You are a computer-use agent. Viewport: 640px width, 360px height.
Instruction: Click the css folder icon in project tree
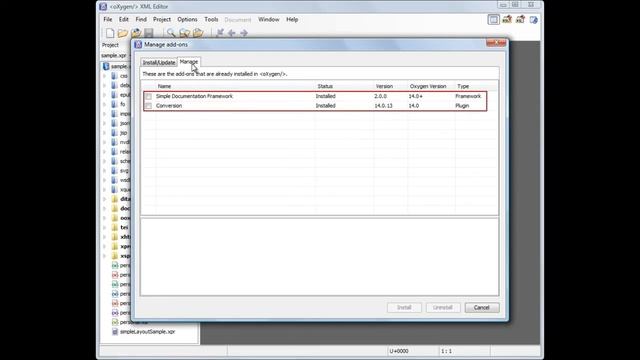(114, 76)
